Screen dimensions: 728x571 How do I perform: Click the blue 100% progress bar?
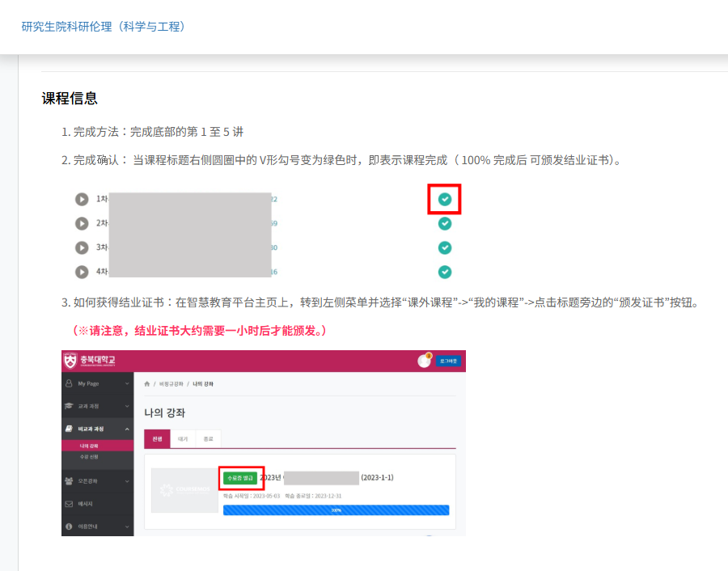336,510
